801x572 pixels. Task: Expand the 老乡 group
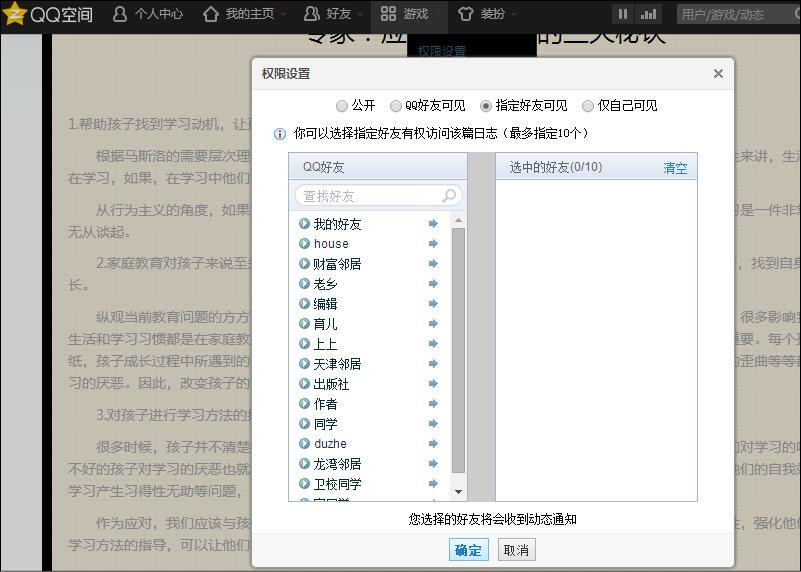coord(304,283)
